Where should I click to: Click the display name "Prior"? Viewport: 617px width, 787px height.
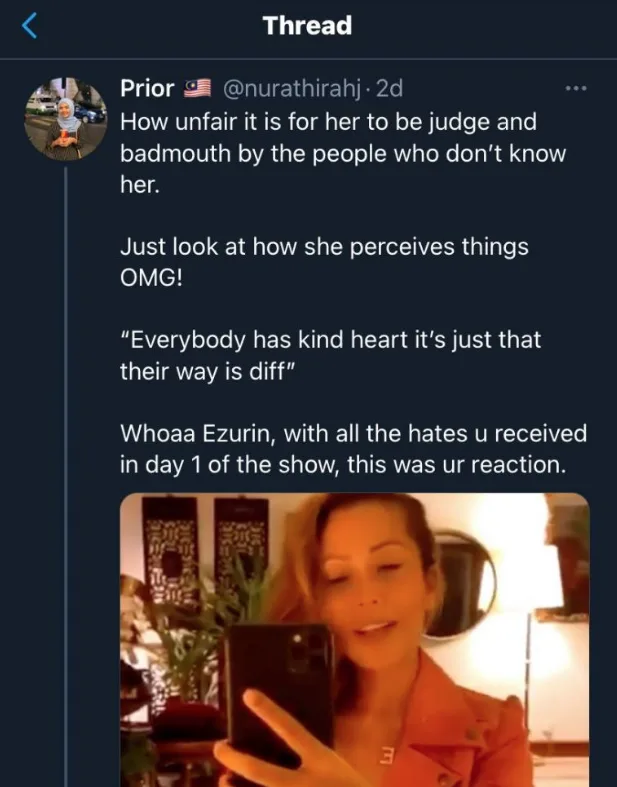pos(148,88)
